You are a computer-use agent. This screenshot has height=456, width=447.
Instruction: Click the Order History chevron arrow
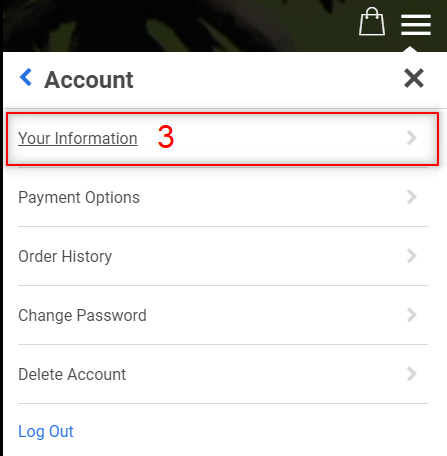click(412, 256)
